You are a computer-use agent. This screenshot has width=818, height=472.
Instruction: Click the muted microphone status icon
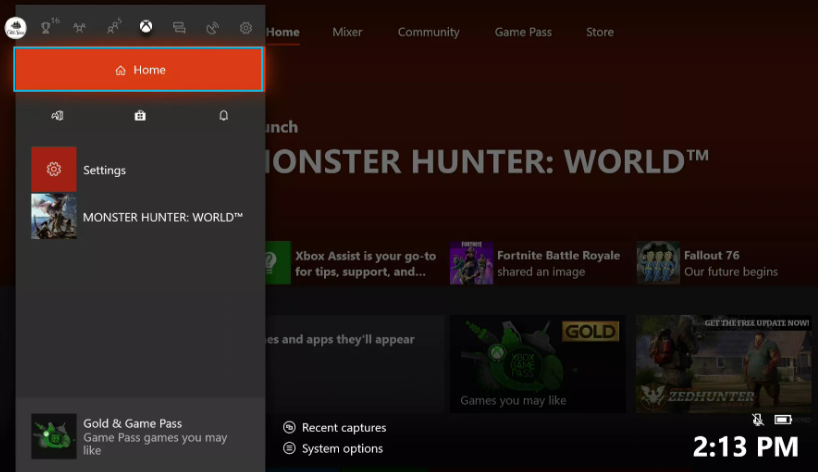click(x=758, y=419)
